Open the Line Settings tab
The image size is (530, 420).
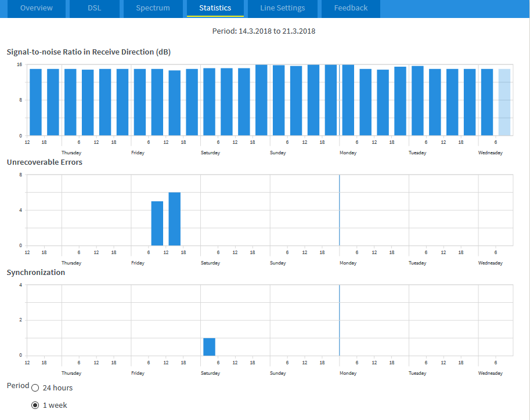click(x=282, y=8)
